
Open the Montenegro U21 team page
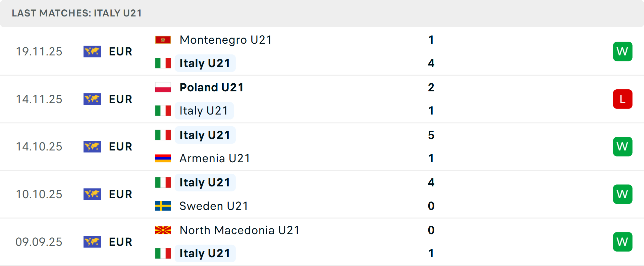click(225, 39)
